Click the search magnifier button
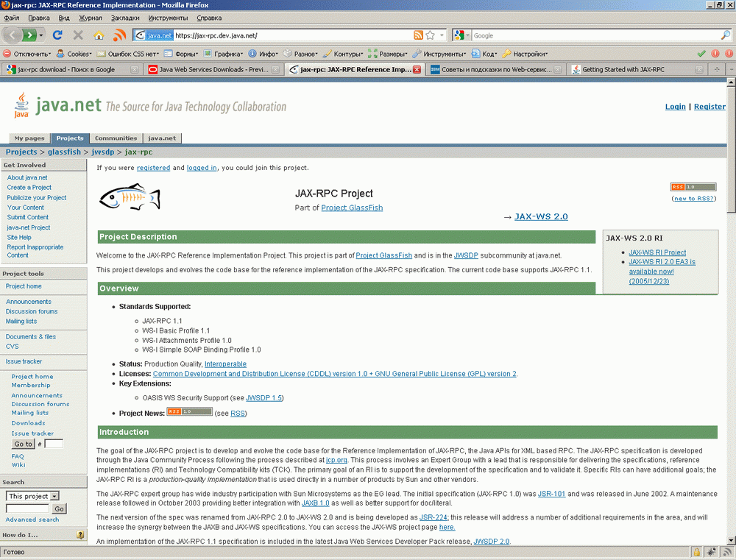This screenshot has width=736, height=560. pos(725,35)
